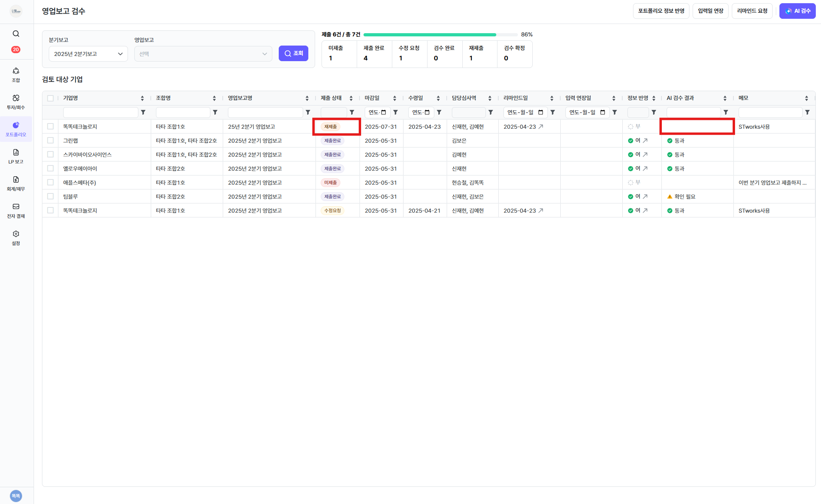Sort by 담당심사역 column arrows
This screenshot has width=821, height=504.
[x=490, y=98]
